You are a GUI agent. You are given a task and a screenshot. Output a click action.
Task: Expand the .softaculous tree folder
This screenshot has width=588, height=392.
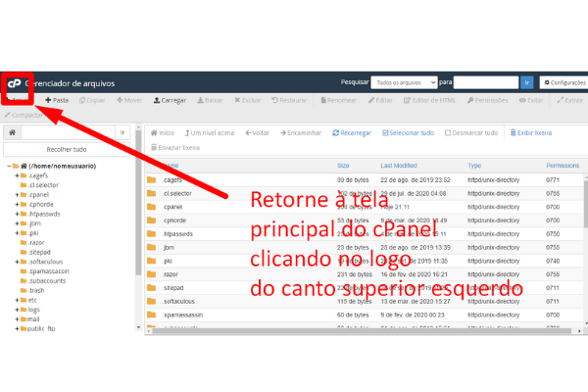click(17, 262)
